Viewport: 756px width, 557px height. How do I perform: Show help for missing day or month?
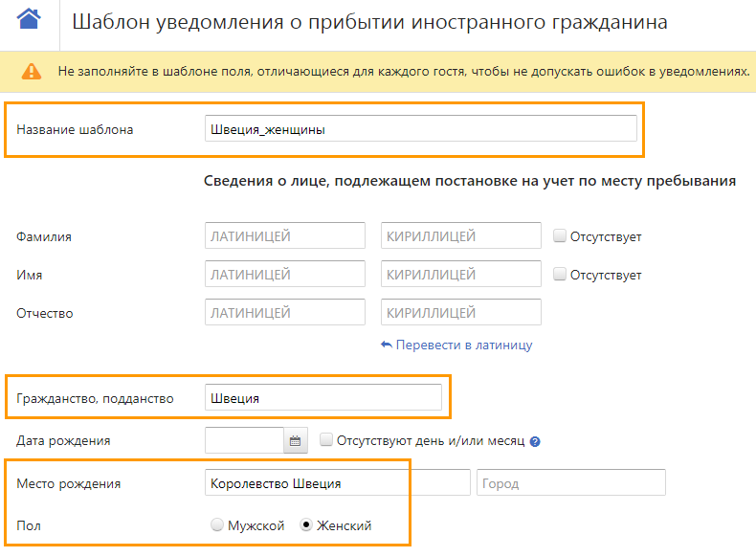point(535,441)
